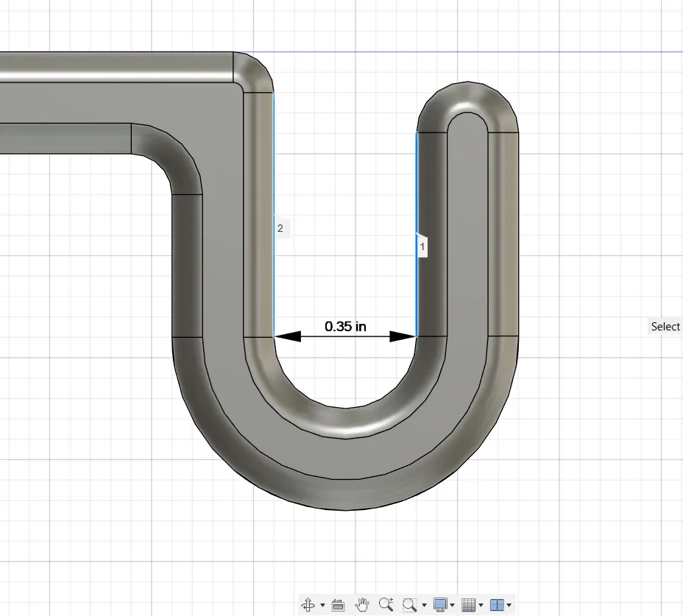Activate the Zoom tool
The width and height of the screenshot is (683, 616).
click(385, 604)
